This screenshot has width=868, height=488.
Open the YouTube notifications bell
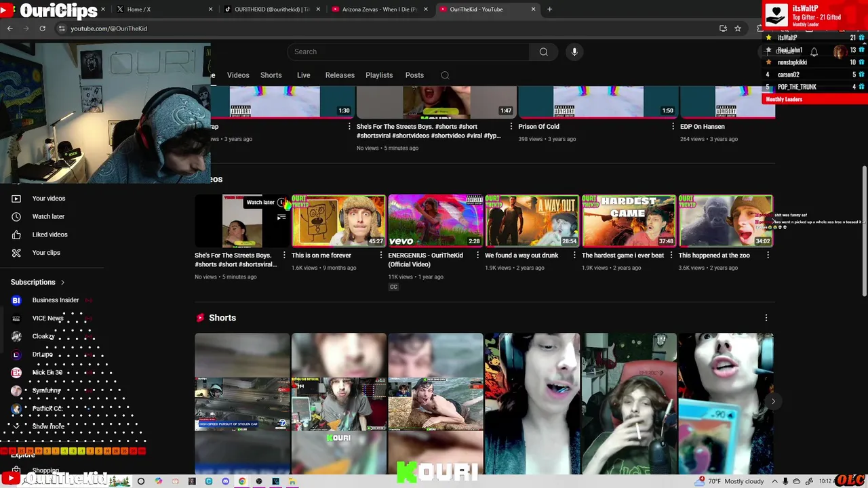tap(814, 52)
